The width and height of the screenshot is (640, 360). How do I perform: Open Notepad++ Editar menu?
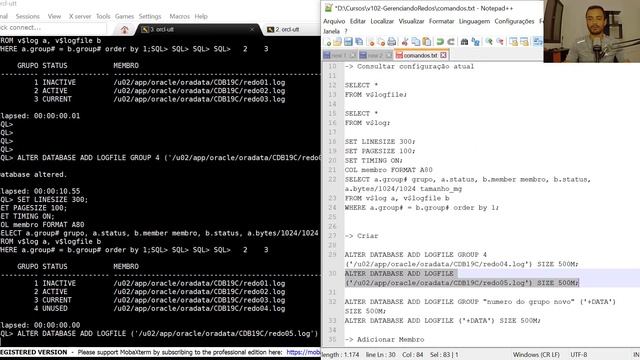click(x=358, y=21)
